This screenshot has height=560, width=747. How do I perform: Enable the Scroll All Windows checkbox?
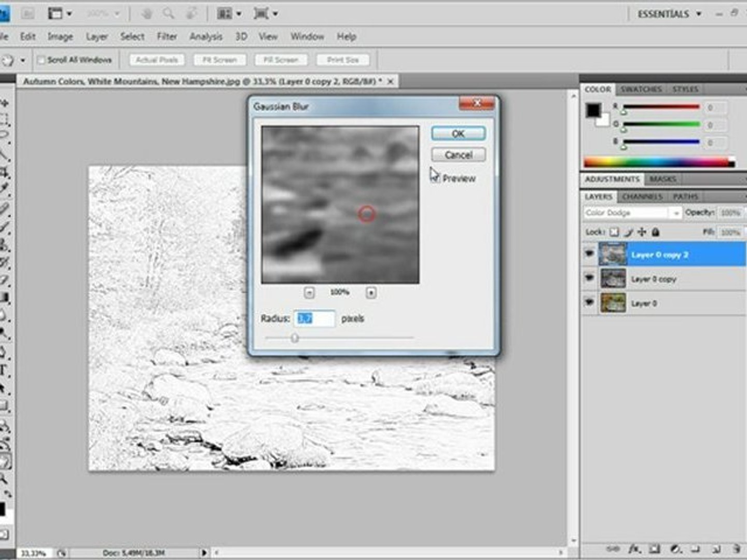click(41, 60)
